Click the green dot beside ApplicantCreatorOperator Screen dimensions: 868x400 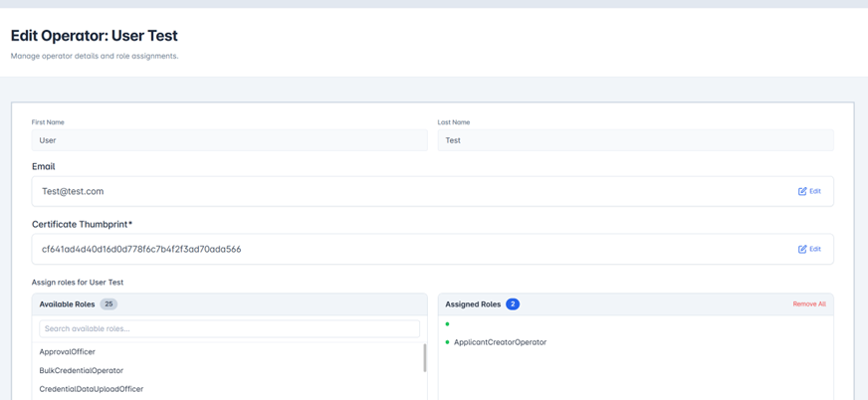tap(447, 342)
